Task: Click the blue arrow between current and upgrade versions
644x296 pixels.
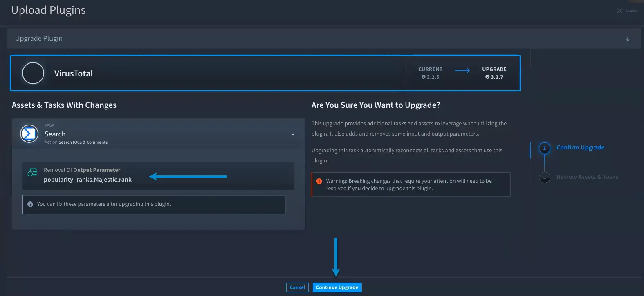Action: (x=462, y=71)
